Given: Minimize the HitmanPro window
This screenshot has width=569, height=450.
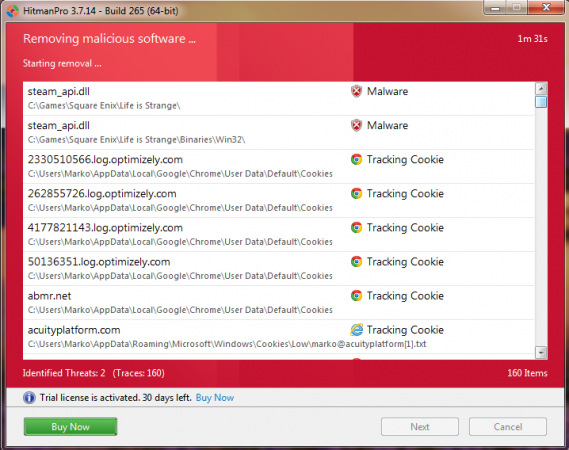Looking at the screenshot, I should pyautogui.click(x=495, y=8).
